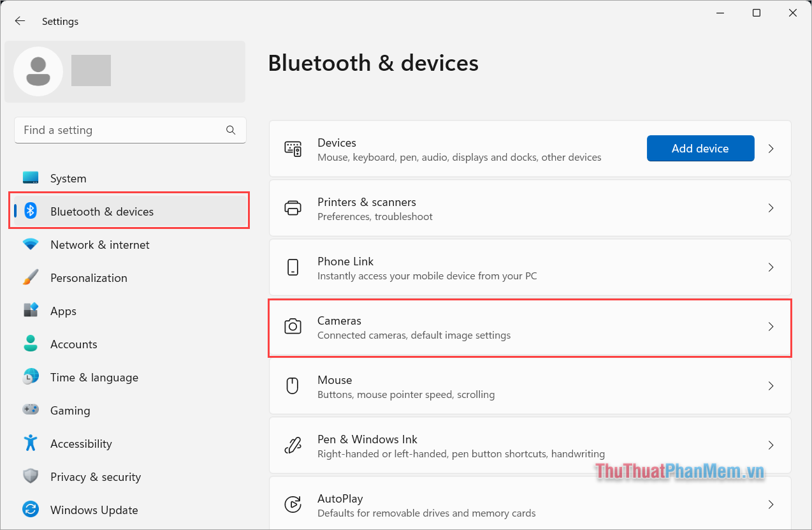
Task: Click the Pen & Windows Ink pen icon
Action: (x=293, y=445)
